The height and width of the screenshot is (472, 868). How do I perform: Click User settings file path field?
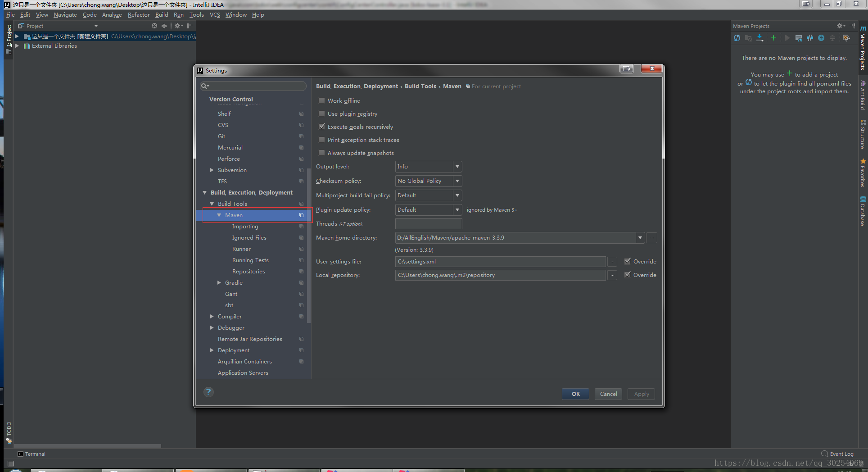500,262
